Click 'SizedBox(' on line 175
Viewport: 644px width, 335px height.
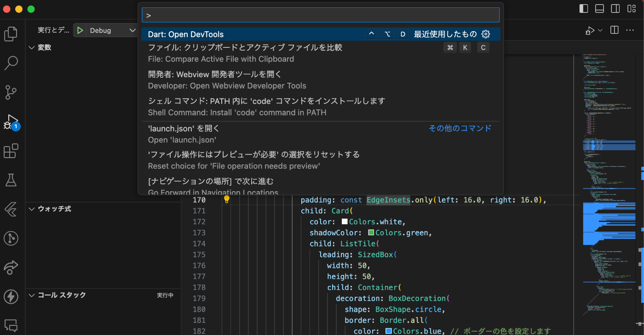coord(377,255)
